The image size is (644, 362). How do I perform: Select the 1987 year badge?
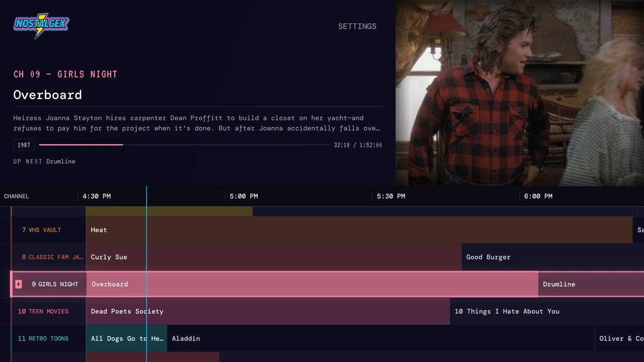click(24, 145)
